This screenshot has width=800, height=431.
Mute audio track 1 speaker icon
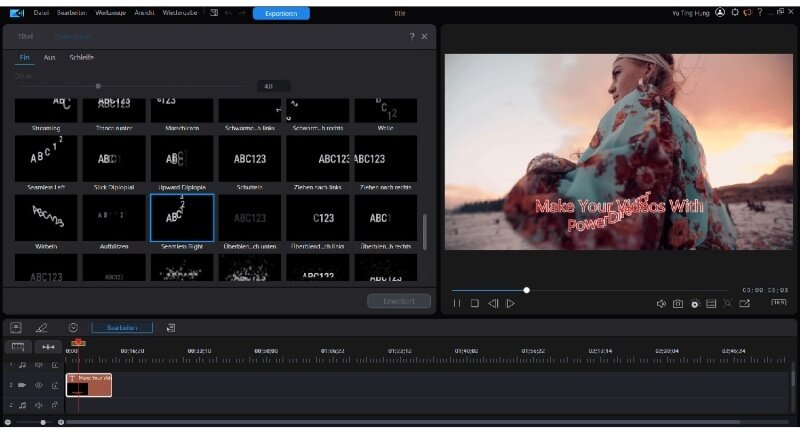(39, 365)
